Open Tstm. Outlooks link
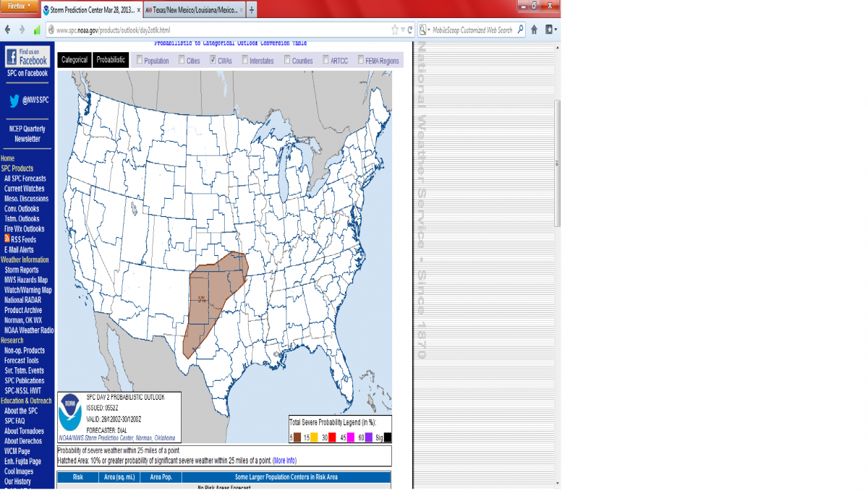Screen dimensions: 868x493 coord(22,219)
